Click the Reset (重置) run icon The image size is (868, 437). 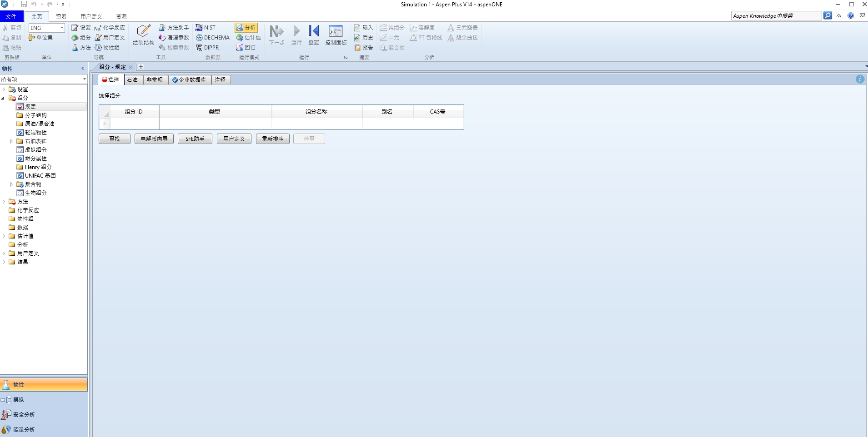314,35
